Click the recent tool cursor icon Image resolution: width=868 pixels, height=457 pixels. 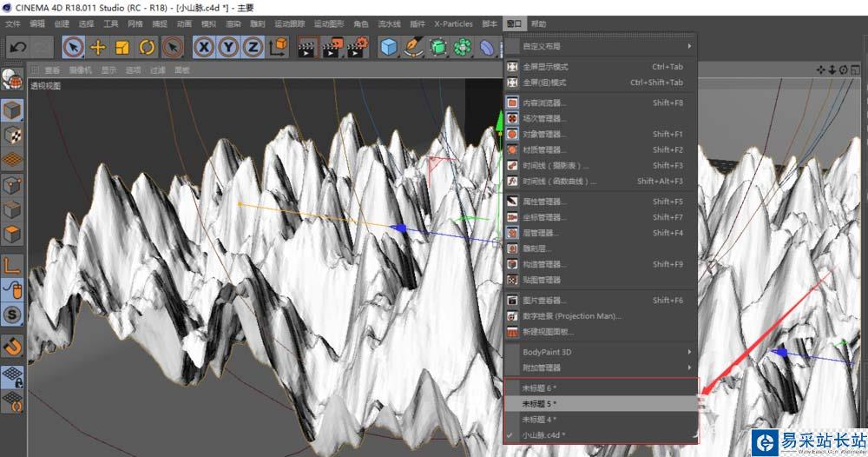pos(173,47)
